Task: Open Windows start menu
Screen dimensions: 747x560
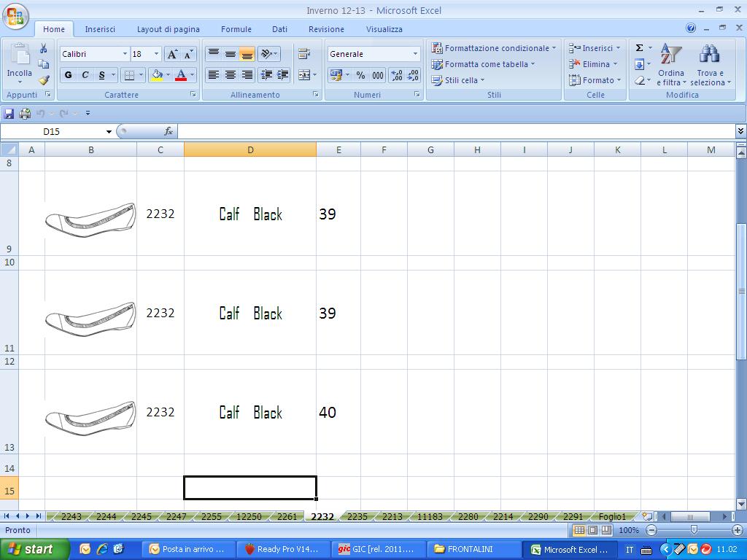Action: point(34,549)
